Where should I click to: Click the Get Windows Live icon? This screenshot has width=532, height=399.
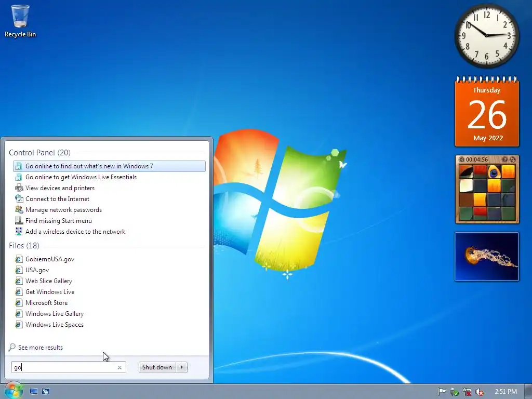19,292
